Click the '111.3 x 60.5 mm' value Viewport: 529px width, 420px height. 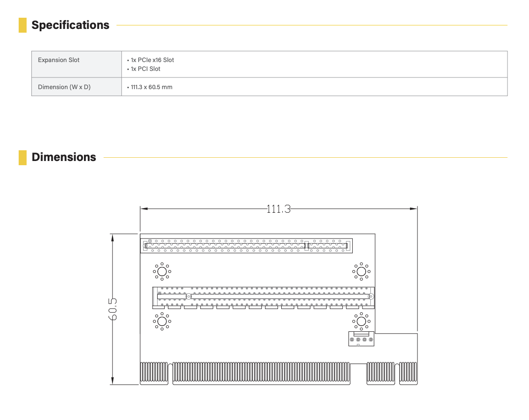pyautogui.click(x=151, y=87)
